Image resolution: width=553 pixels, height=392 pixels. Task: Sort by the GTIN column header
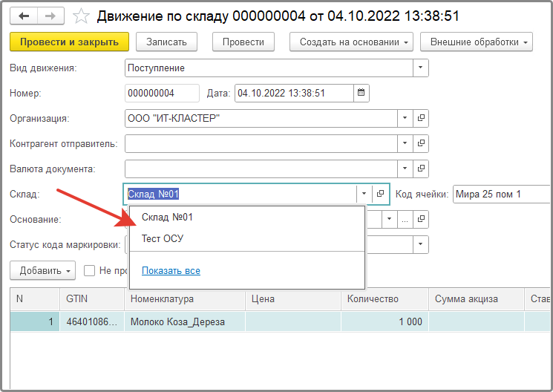point(92,299)
